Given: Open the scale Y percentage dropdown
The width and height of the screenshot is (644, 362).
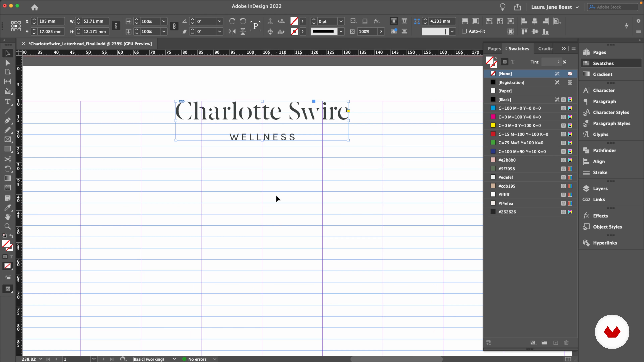Looking at the screenshot, I should pyautogui.click(x=164, y=32).
